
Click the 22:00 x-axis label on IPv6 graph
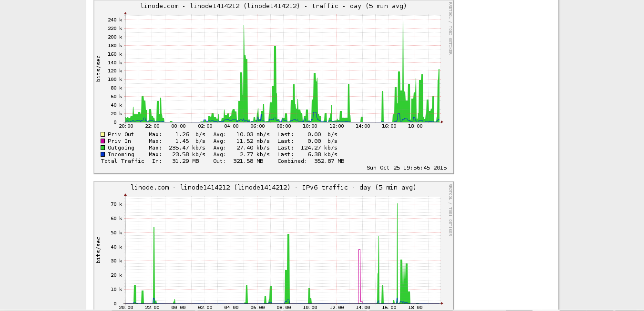pyautogui.click(x=152, y=308)
